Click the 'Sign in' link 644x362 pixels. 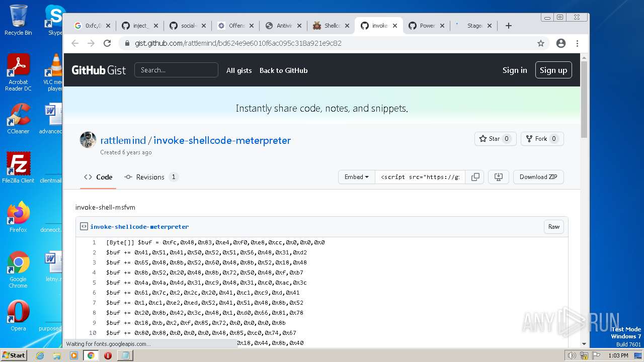tap(515, 70)
